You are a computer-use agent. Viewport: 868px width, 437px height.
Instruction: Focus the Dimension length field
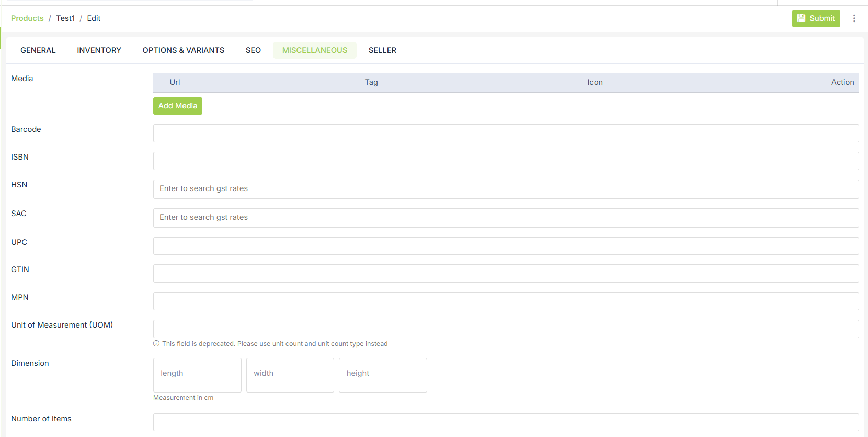tap(197, 375)
